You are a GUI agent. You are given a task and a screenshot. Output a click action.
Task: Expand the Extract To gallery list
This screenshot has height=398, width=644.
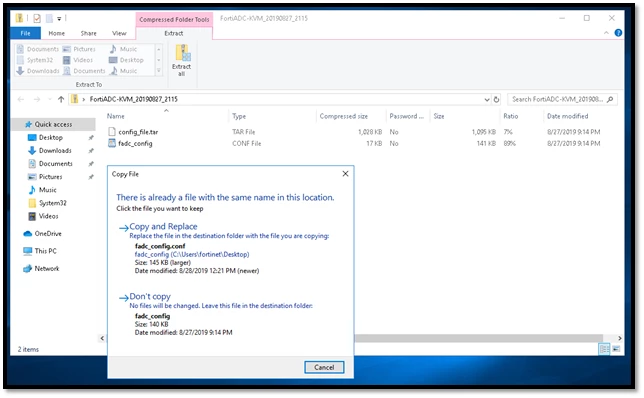pos(159,71)
